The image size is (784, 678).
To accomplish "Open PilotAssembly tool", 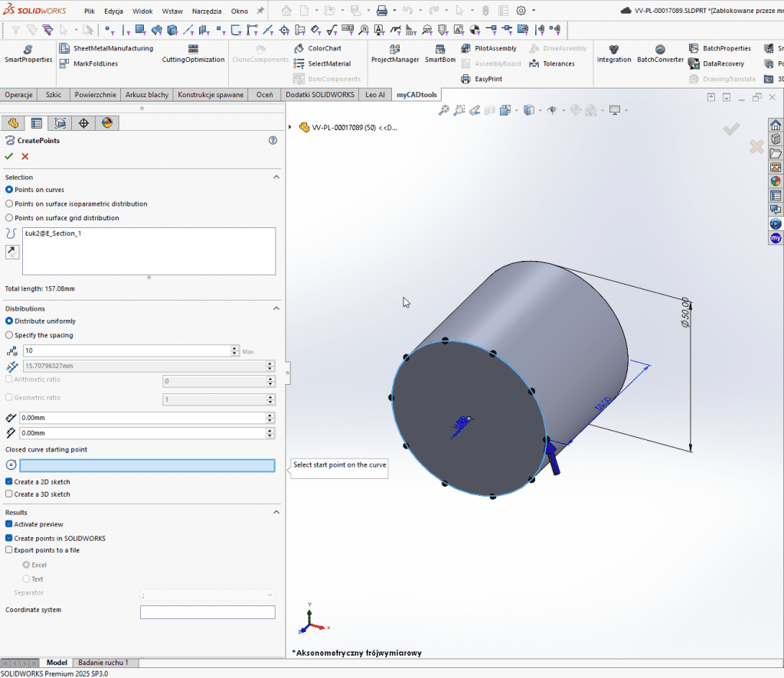I will [488, 48].
